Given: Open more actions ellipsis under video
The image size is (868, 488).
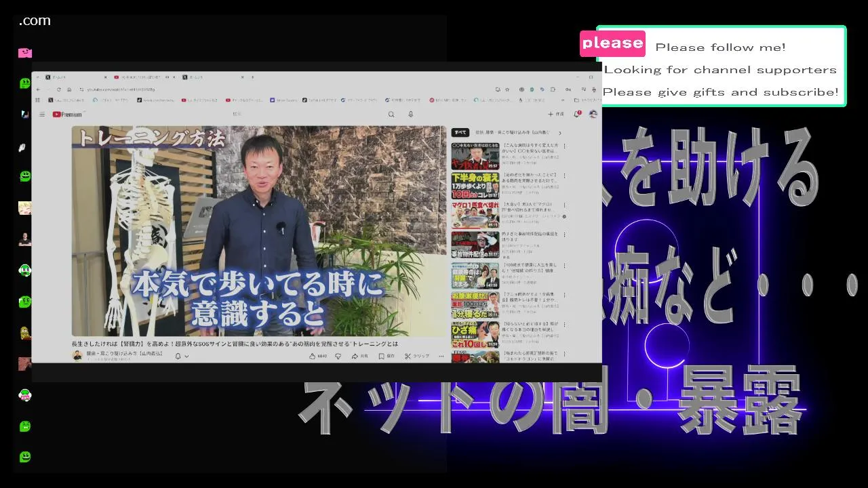Looking at the screenshot, I should [x=441, y=356].
